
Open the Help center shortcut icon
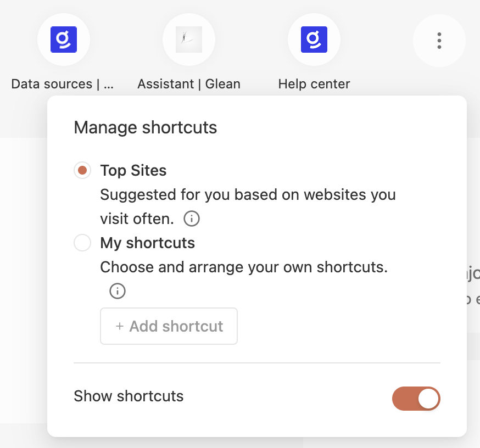point(314,40)
